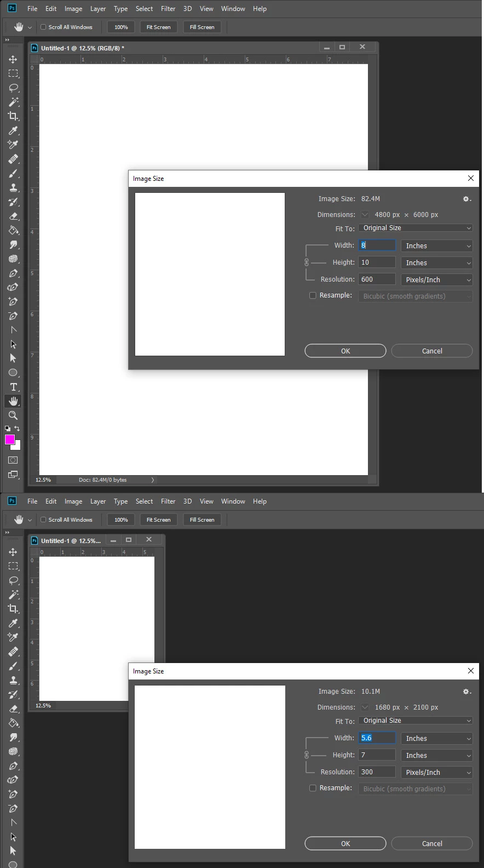Open the Inches unit dropdown beside Width 8
The height and width of the screenshot is (868, 484).
pos(437,246)
